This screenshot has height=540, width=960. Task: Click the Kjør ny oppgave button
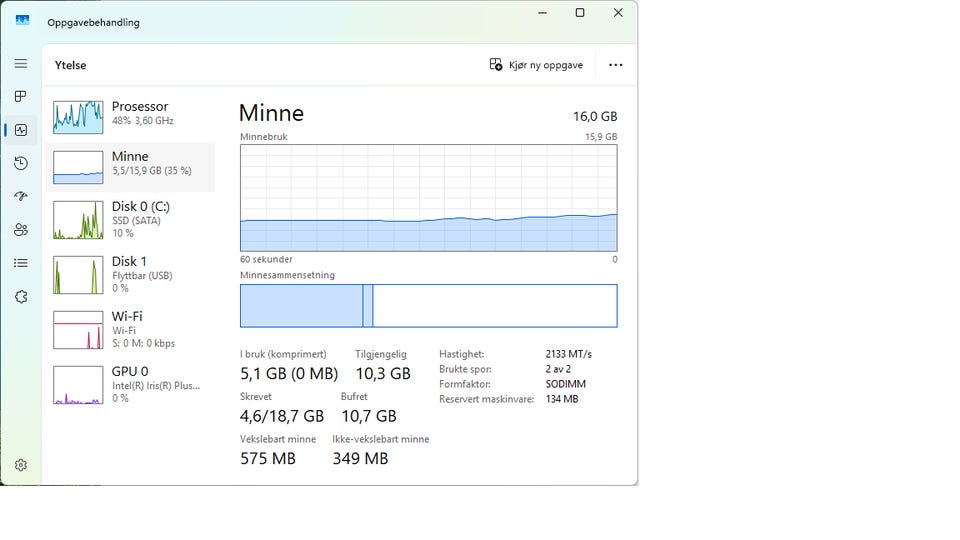click(x=536, y=65)
